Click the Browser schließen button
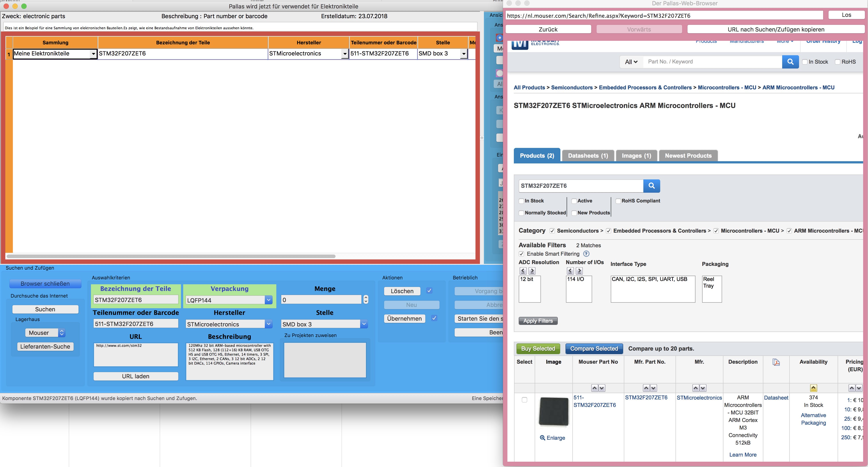Image resolution: width=868 pixels, height=467 pixels. pos(45,284)
